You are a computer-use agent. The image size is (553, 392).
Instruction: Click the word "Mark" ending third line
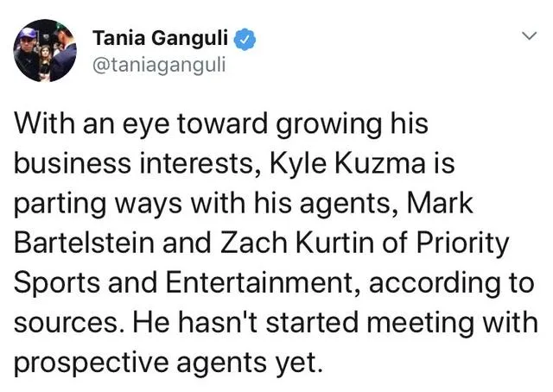(440, 204)
